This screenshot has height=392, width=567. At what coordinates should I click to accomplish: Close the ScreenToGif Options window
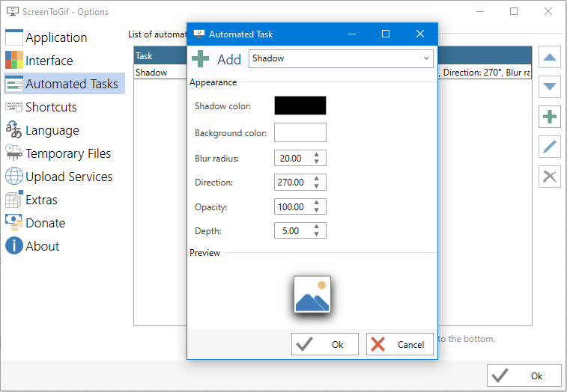point(548,11)
